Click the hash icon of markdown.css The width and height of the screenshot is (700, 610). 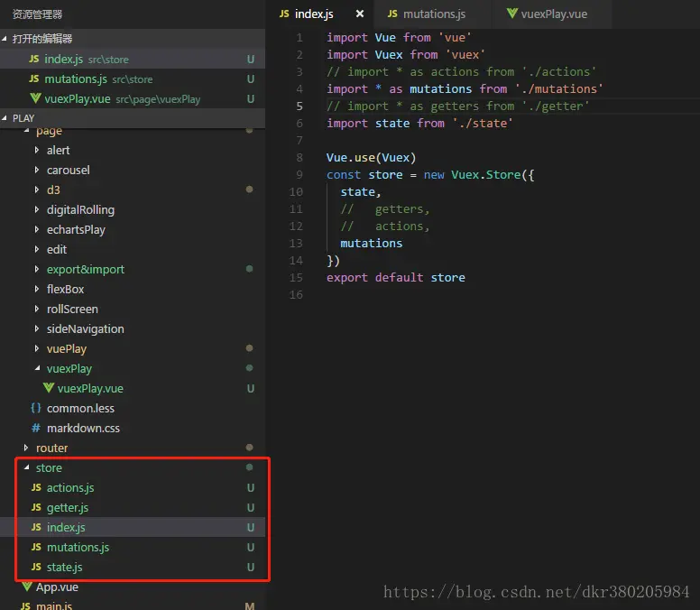(36, 429)
